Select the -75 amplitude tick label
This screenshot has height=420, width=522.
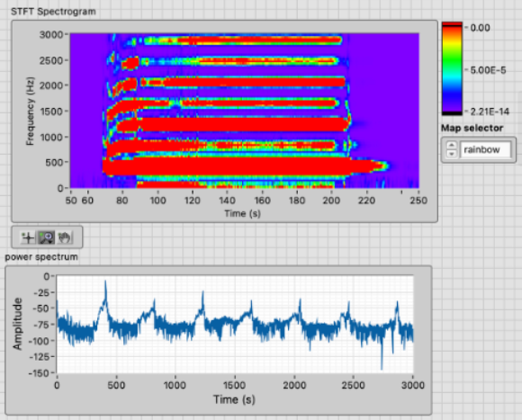tap(41, 325)
